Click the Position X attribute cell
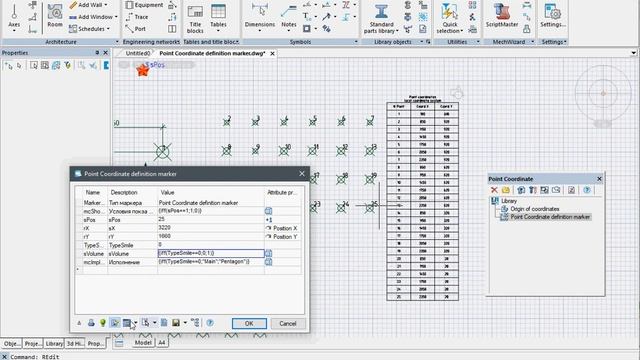Viewport: 640px width, 360px height. [x=282, y=228]
